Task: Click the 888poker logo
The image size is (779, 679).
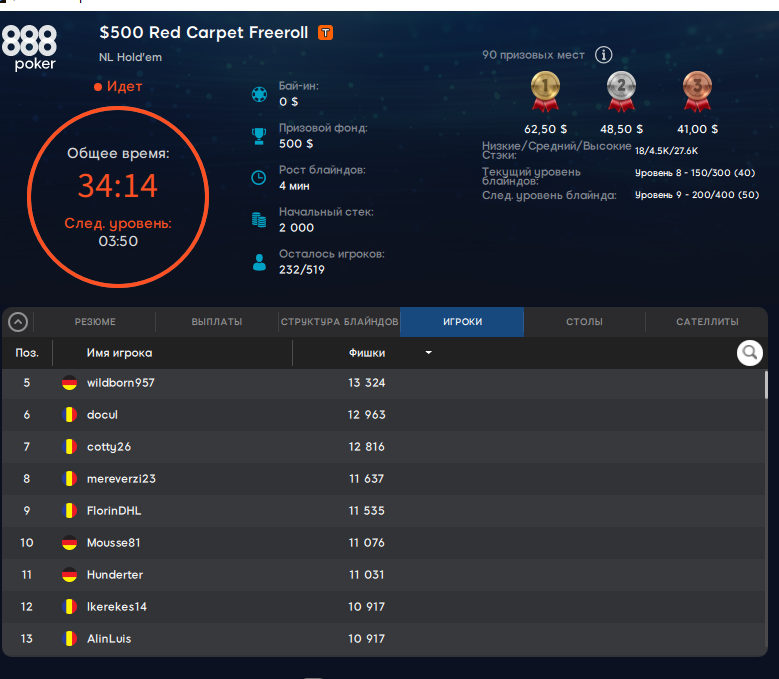Action: tap(29, 48)
